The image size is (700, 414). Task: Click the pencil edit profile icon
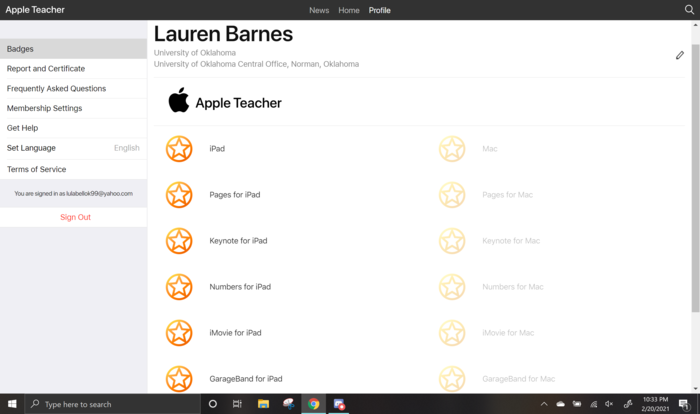click(680, 56)
